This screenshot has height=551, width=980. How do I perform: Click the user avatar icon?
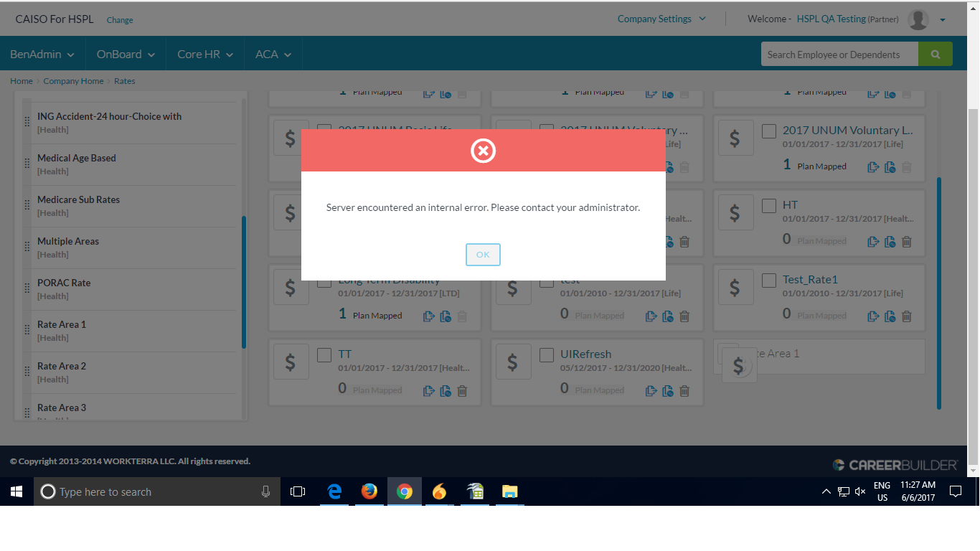click(918, 19)
